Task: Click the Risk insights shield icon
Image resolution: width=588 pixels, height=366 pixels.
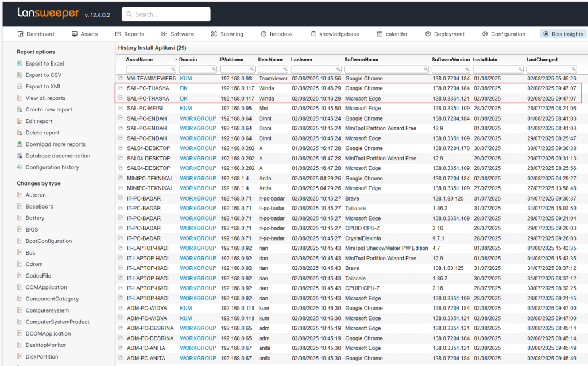Action: click(x=546, y=34)
